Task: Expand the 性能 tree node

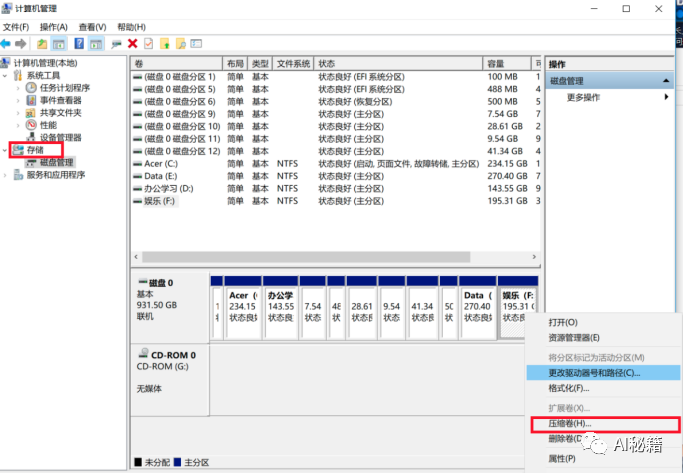Action: [18, 125]
